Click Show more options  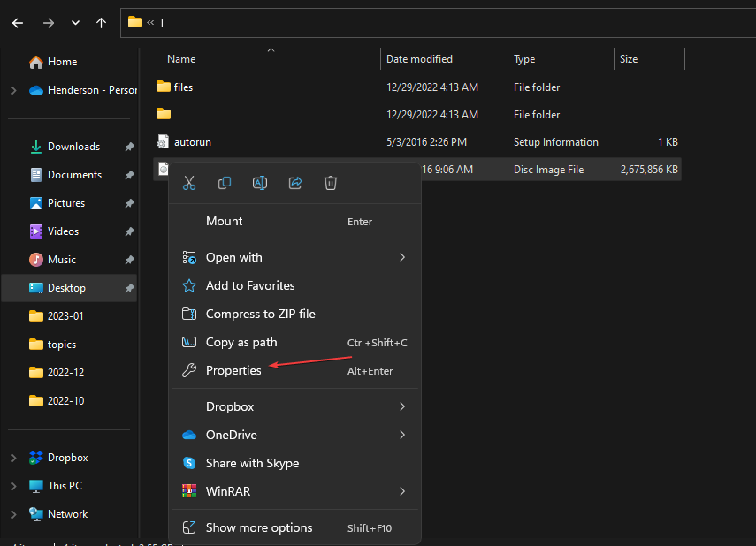click(259, 527)
